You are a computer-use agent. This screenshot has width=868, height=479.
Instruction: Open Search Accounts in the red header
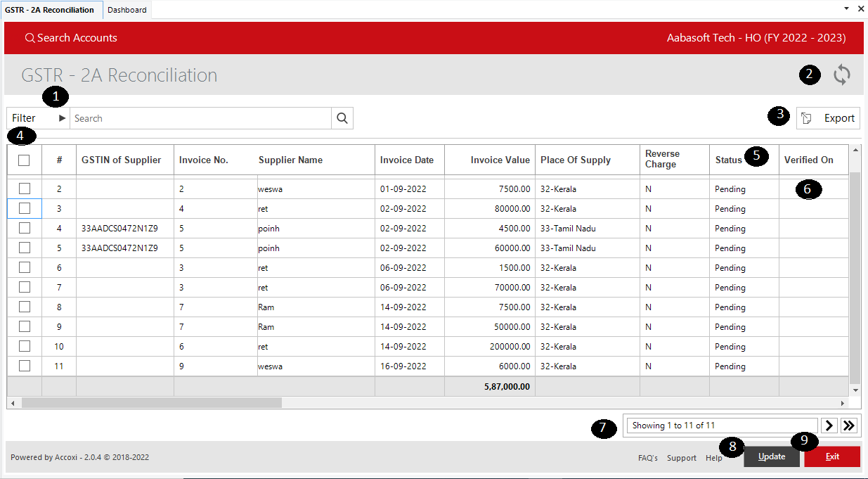[x=71, y=38]
